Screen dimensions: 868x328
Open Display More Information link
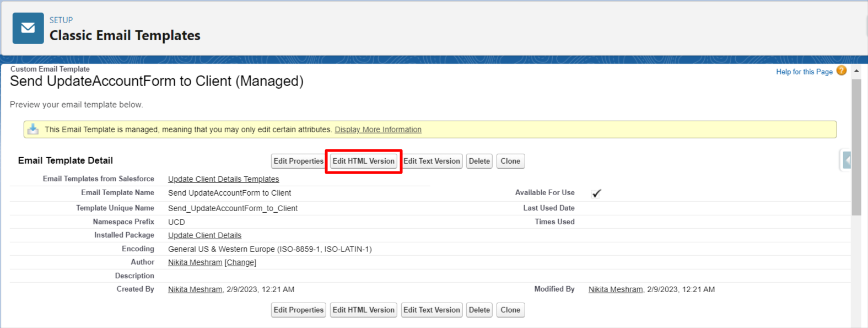[x=378, y=130]
